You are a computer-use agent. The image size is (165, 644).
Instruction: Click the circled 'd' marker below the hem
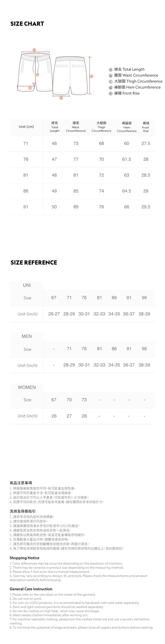[x=61, y=98]
